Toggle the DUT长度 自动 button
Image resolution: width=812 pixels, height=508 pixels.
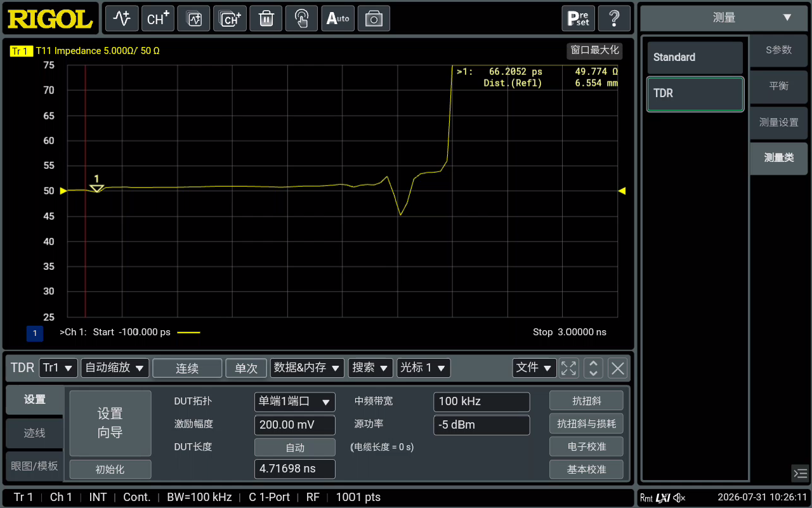pos(294,448)
